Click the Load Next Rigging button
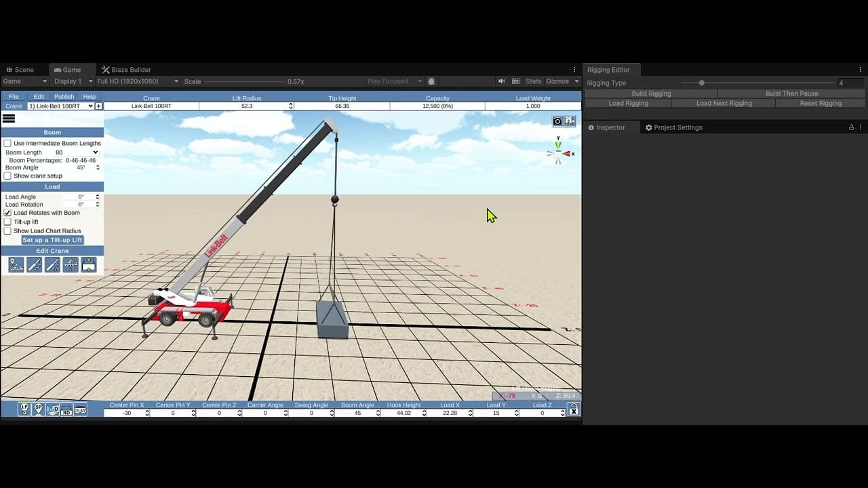The image size is (868, 488). (x=724, y=103)
